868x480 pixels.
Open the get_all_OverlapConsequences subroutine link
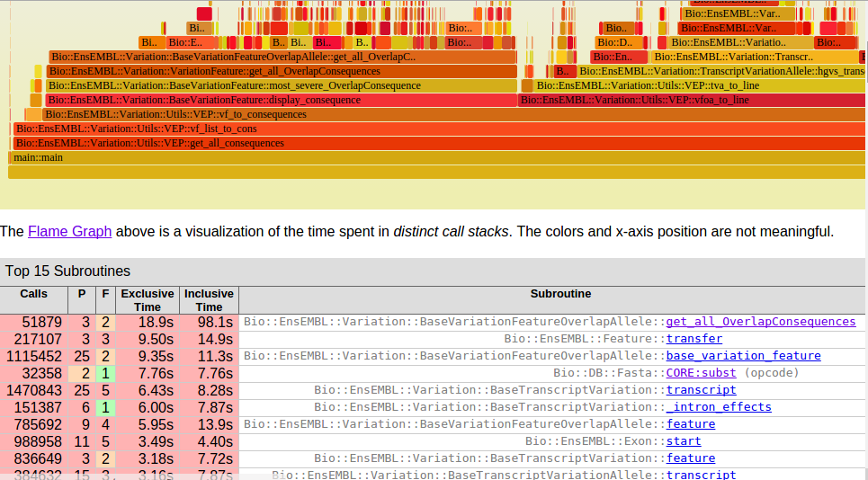760,322
